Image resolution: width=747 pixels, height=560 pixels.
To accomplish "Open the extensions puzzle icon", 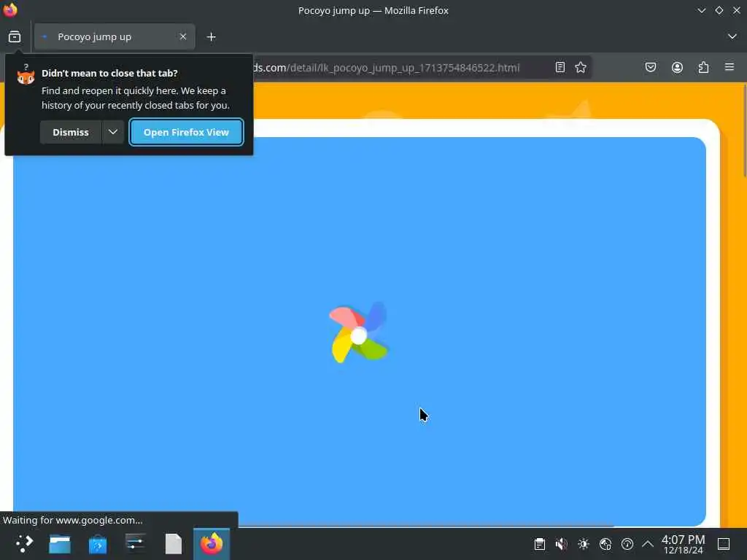I will coord(703,67).
